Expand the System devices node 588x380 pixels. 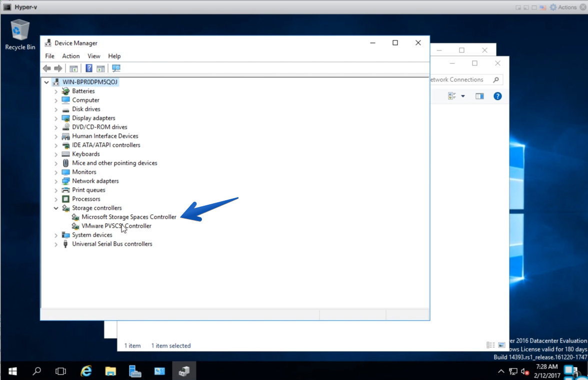tap(56, 235)
